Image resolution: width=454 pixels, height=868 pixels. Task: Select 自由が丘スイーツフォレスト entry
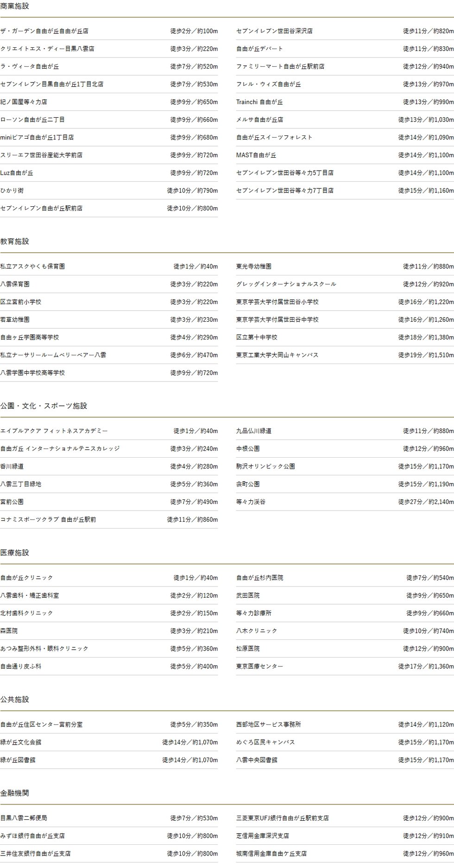[x=345, y=137]
